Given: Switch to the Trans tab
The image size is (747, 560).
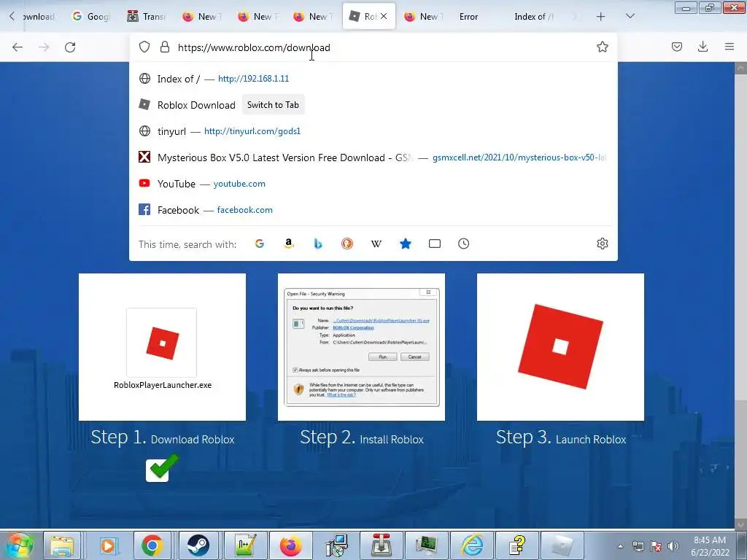Looking at the screenshot, I should click(147, 17).
